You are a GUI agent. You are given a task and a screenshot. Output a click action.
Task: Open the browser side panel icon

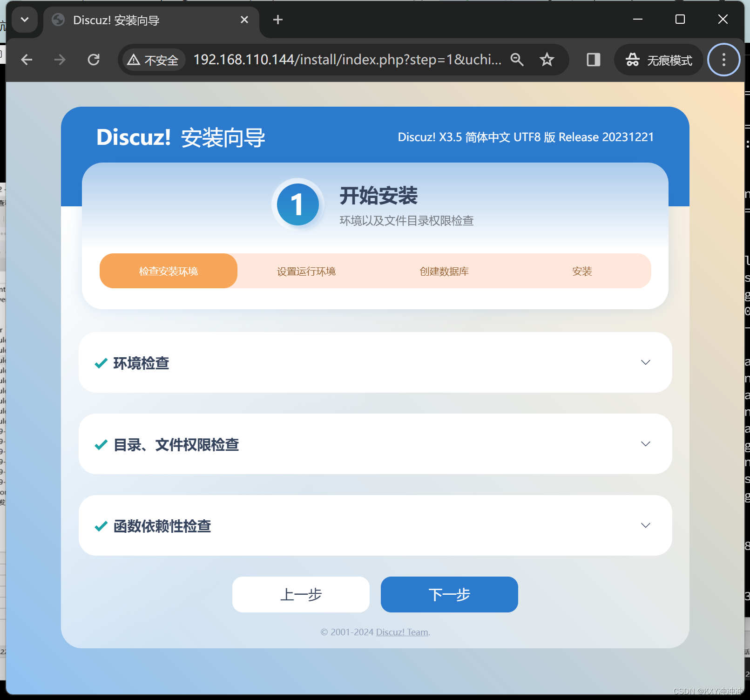[594, 60]
